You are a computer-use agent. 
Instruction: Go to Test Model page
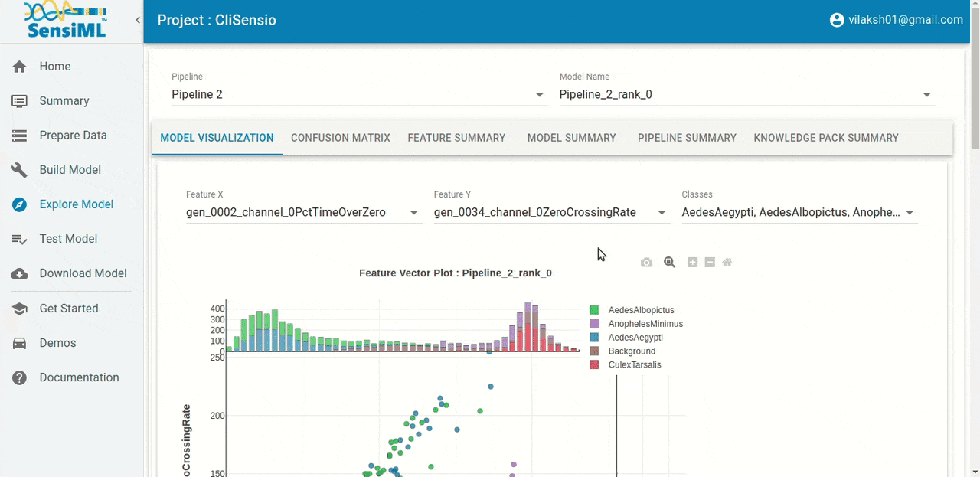coord(68,239)
